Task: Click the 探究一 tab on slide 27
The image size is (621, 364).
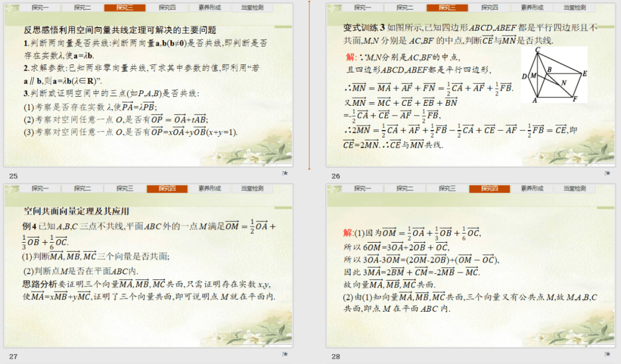Action: tap(40, 189)
